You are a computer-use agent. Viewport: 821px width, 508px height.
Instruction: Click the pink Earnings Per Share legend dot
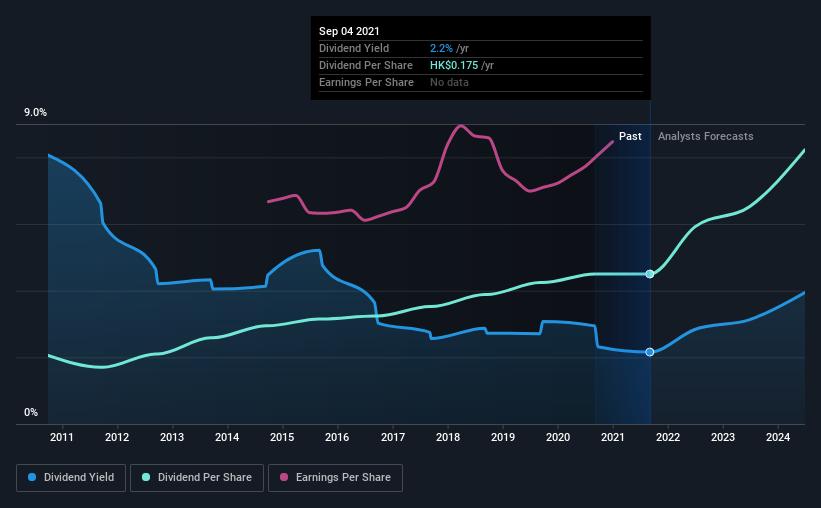284,477
